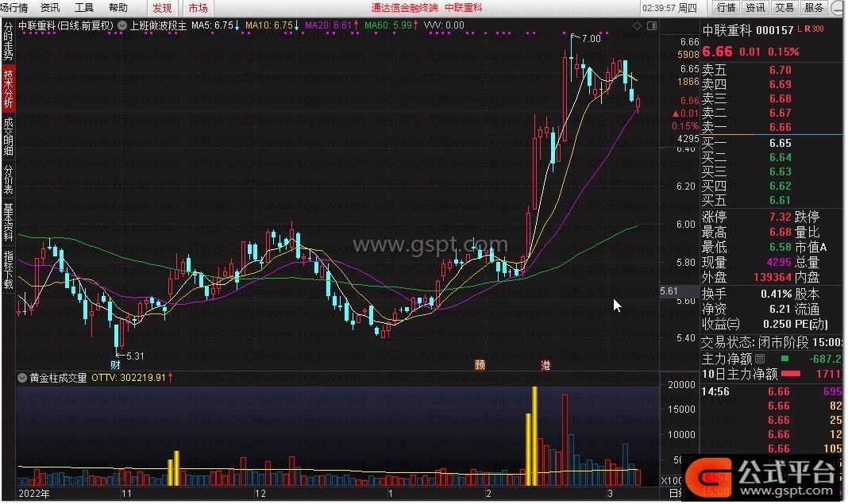Click the 预 marker below the chart
Viewport: 848px width, 504px height.
click(x=480, y=365)
